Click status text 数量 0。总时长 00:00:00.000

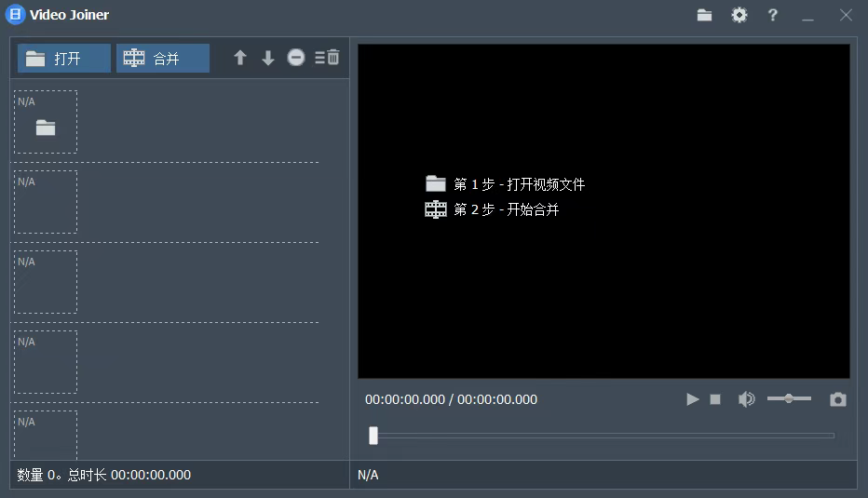tap(104, 475)
